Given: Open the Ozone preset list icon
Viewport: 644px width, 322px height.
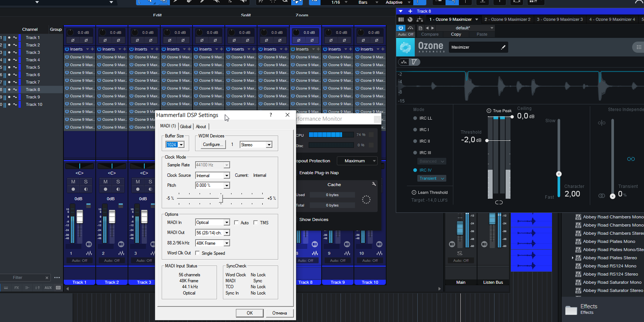Looking at the screenshot, I should pyautogui.click(x=638, y=47).
